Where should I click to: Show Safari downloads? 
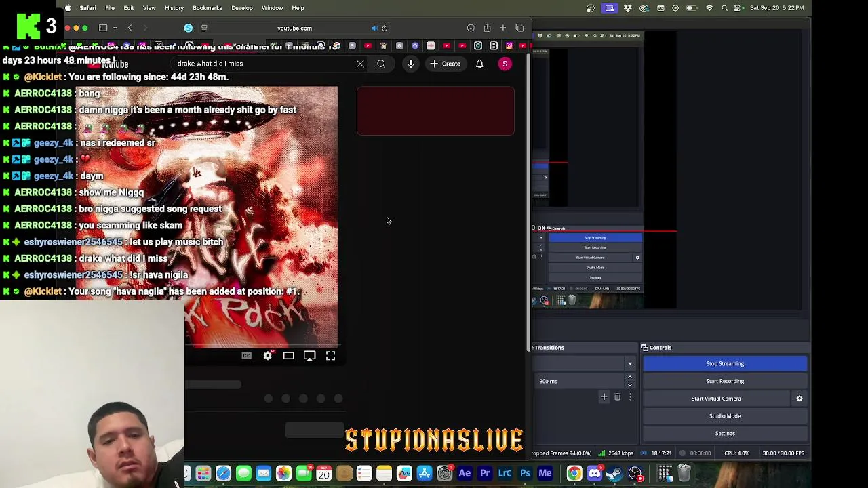pyautogui.click(x=471, y=28)
